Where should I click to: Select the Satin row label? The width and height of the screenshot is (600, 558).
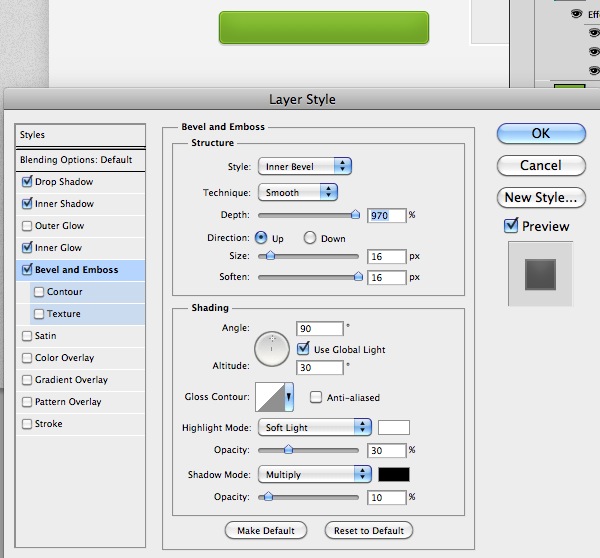click(46, 336)
